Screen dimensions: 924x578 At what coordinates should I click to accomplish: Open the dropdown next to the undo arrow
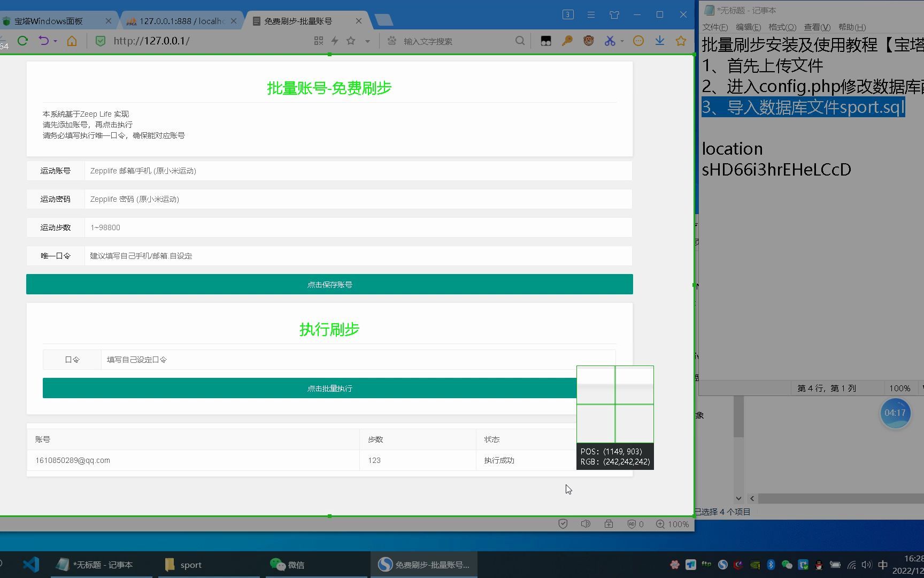coord(55,41)
